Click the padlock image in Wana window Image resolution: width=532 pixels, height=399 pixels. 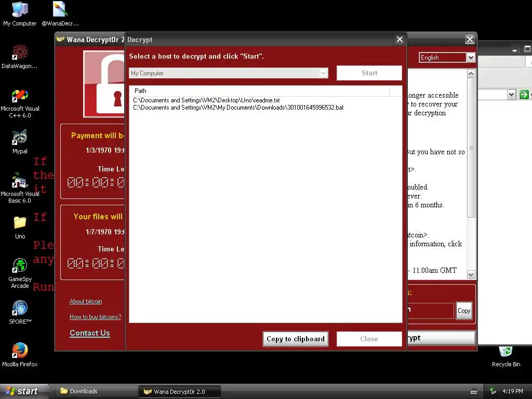click(104, 84)
